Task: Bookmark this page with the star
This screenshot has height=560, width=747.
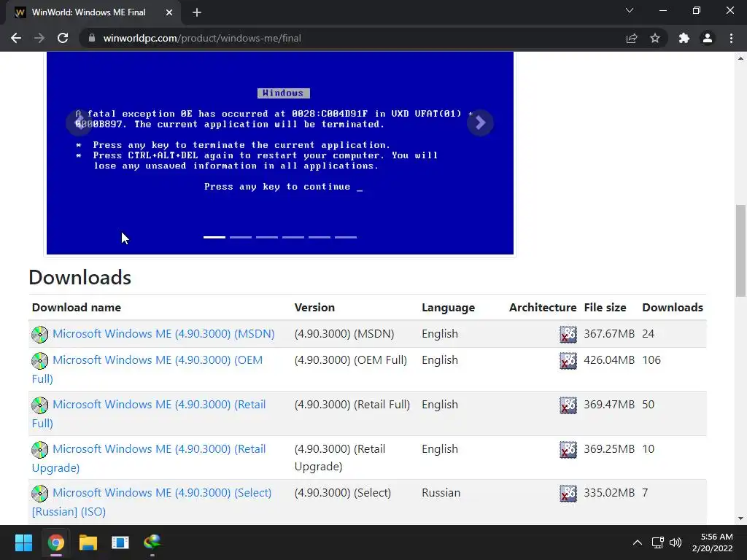Action: tap(655, 38)
